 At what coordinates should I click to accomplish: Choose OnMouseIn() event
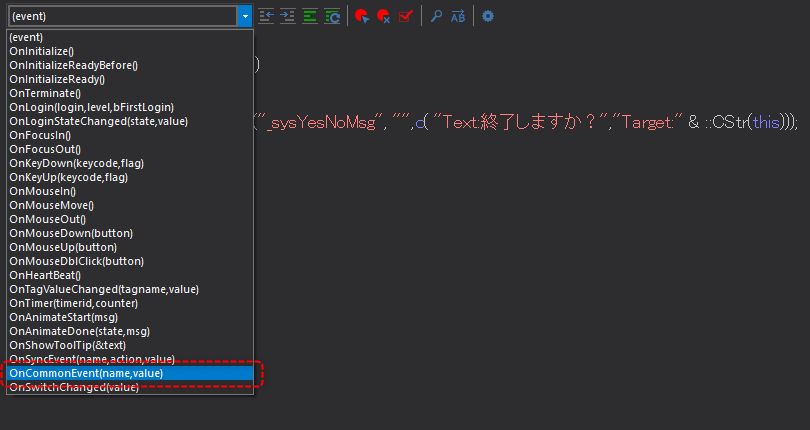coord(130,191)
